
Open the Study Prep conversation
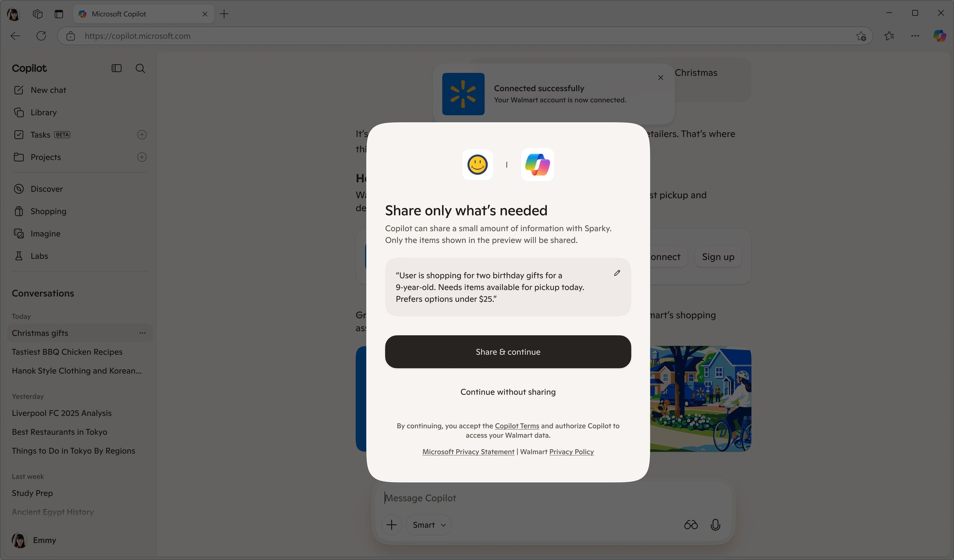point(32,493)
